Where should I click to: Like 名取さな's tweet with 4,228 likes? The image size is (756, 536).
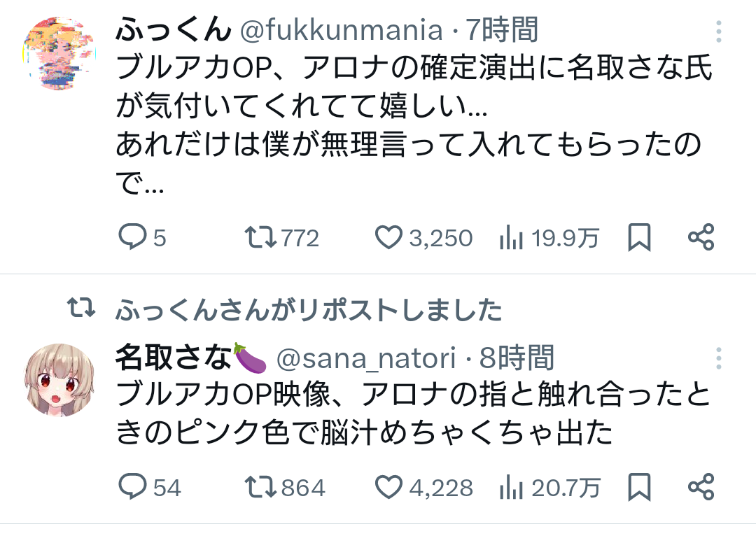coord(388,486)
